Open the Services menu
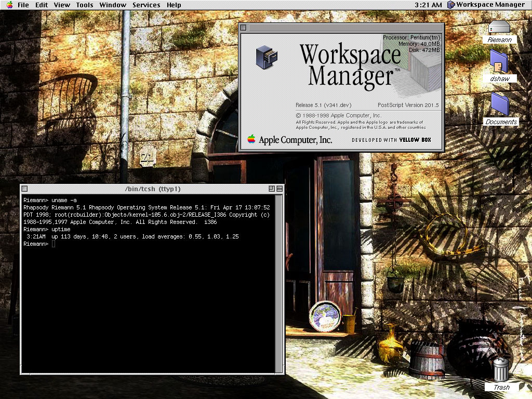Image resolution: width=532 pixels, height=399 pixels. tap(146, 5)
